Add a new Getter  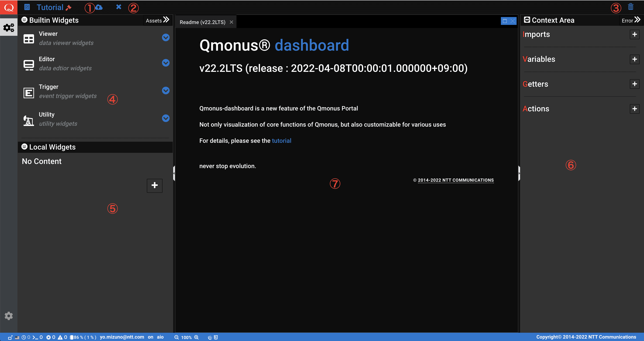point(634,84)
